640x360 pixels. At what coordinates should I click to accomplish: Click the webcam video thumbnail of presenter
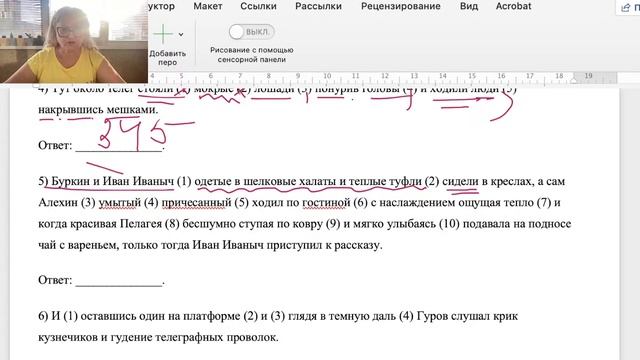tap(74, 41)
